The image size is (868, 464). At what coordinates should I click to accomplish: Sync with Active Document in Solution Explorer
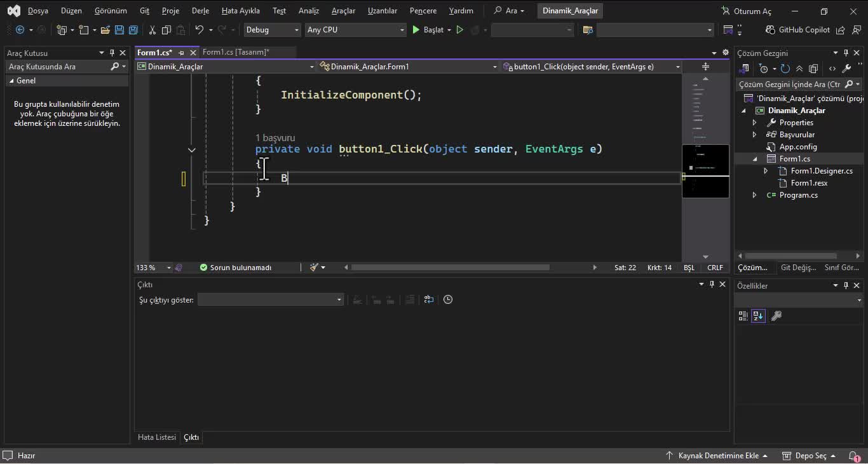(785, 69)
